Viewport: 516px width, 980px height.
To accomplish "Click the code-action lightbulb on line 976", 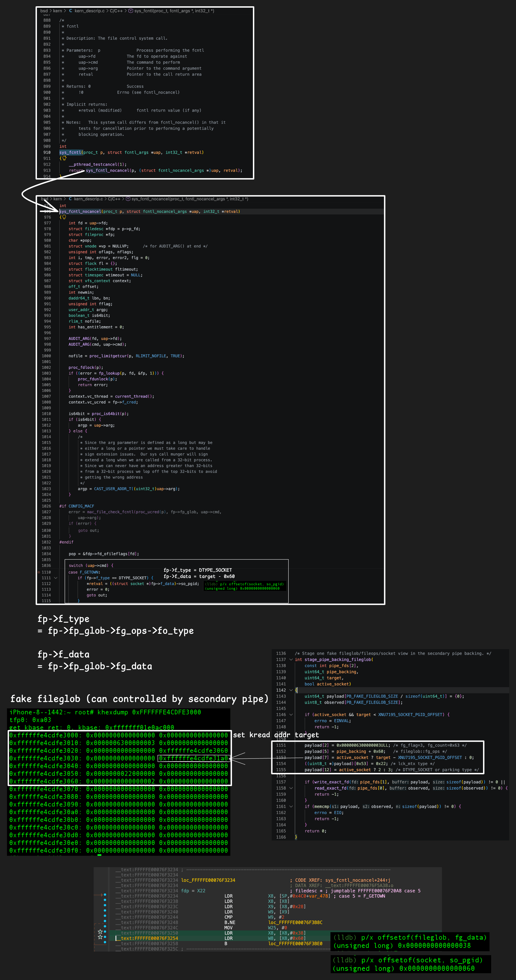I will [64, 217].
